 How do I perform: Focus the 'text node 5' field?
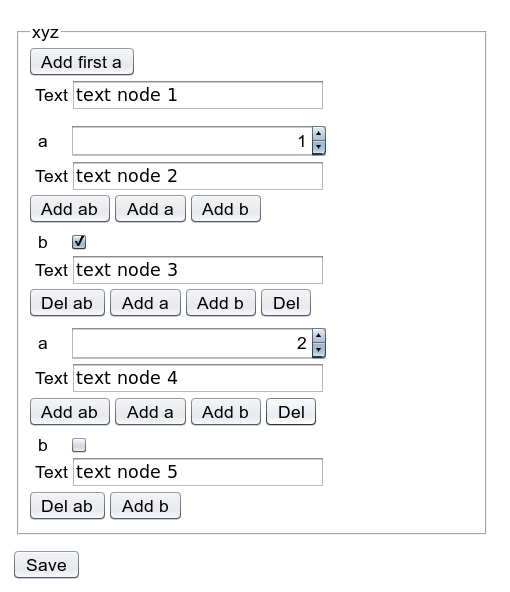(x=198, y=472)
